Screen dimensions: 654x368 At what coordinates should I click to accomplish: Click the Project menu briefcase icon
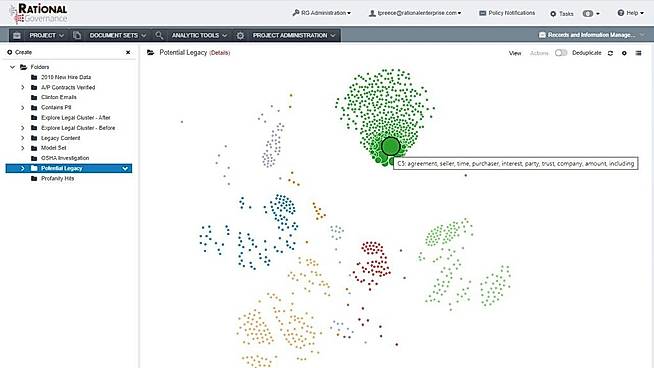pos(17,35)
